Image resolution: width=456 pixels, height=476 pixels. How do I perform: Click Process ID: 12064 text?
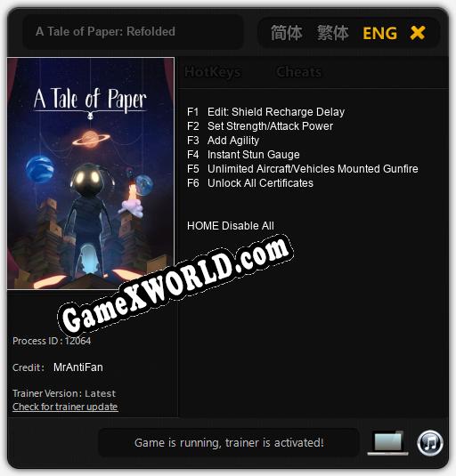(52, 341)
